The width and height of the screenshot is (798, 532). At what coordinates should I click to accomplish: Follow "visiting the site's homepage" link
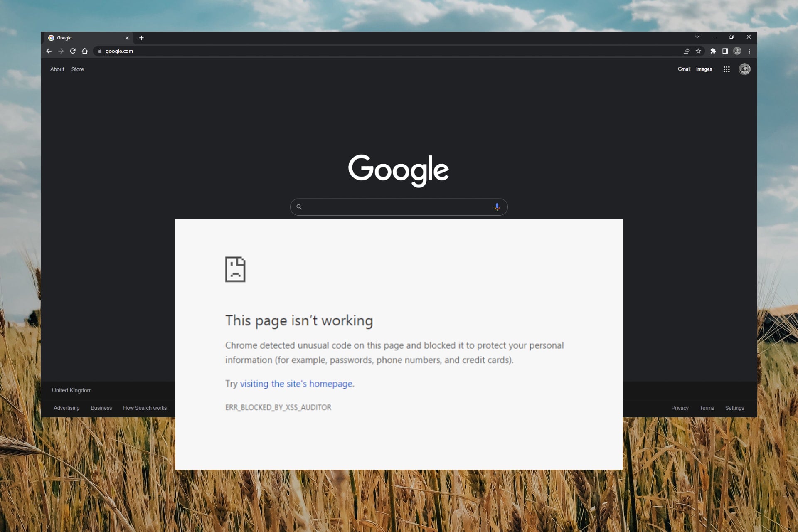pos(296,384)
